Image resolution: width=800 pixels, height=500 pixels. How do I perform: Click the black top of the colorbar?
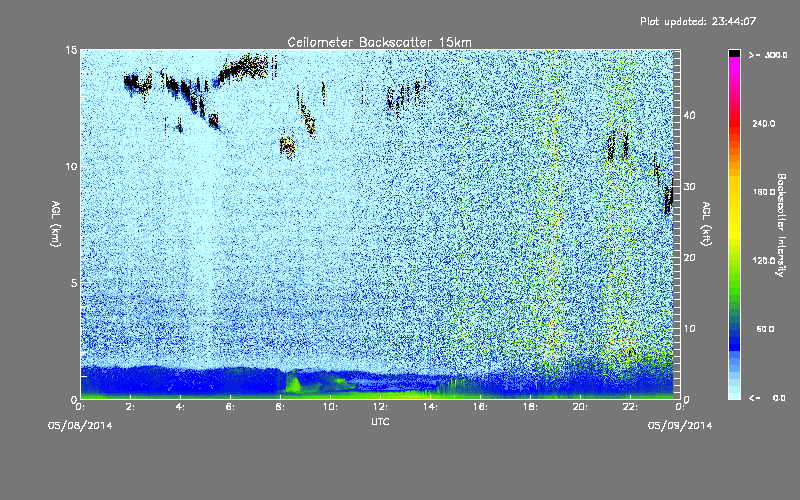point(734,53)
